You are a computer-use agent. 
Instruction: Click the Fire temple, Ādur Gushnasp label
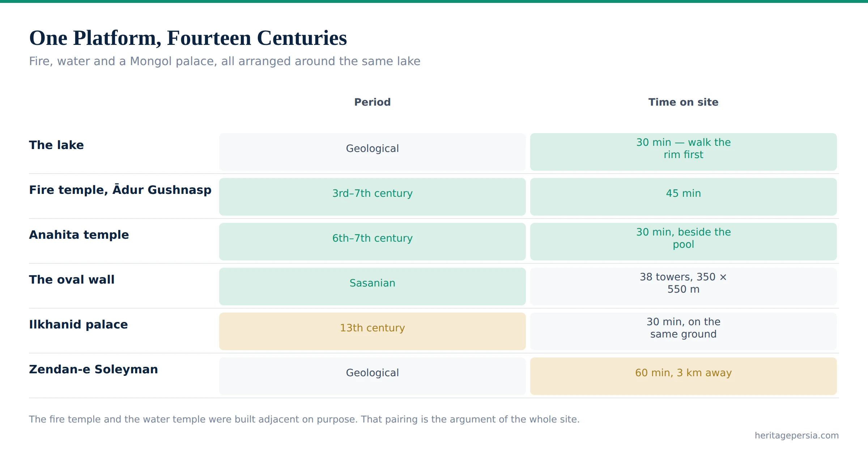[x=120, y=190]
